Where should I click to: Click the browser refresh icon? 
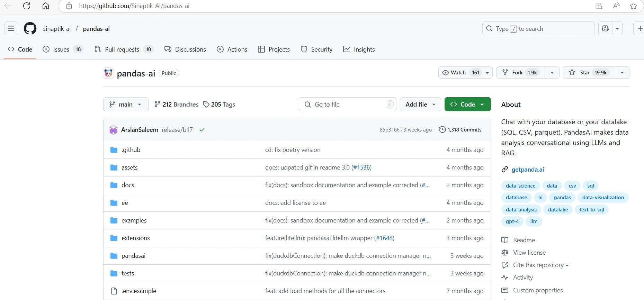(27, 6)
